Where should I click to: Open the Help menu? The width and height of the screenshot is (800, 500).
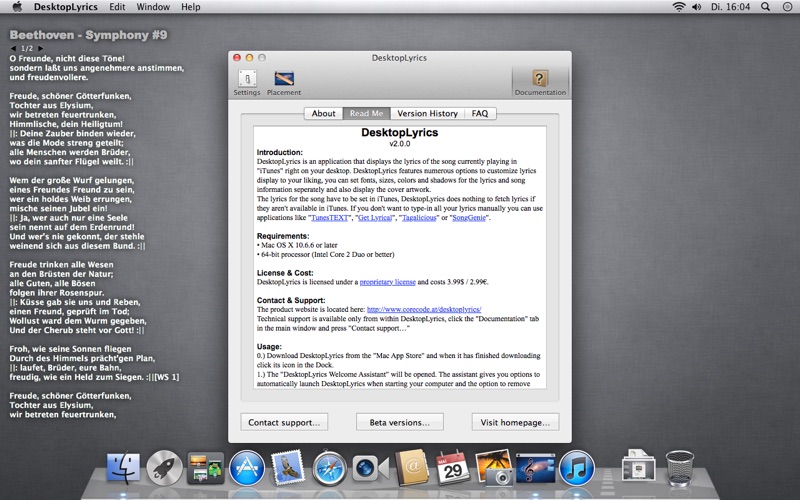tap(190, 7)
